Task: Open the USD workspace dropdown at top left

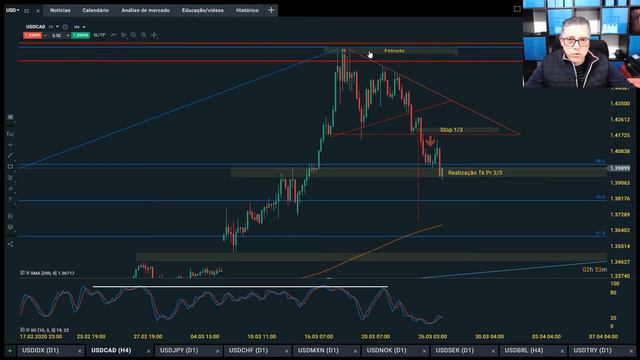Action: [x=12, y=10]
